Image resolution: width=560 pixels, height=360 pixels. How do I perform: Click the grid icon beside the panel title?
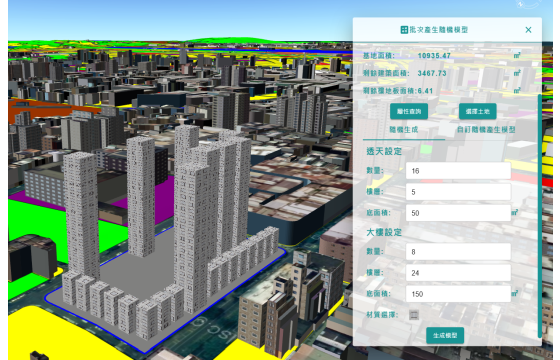(x=404, y=30)
